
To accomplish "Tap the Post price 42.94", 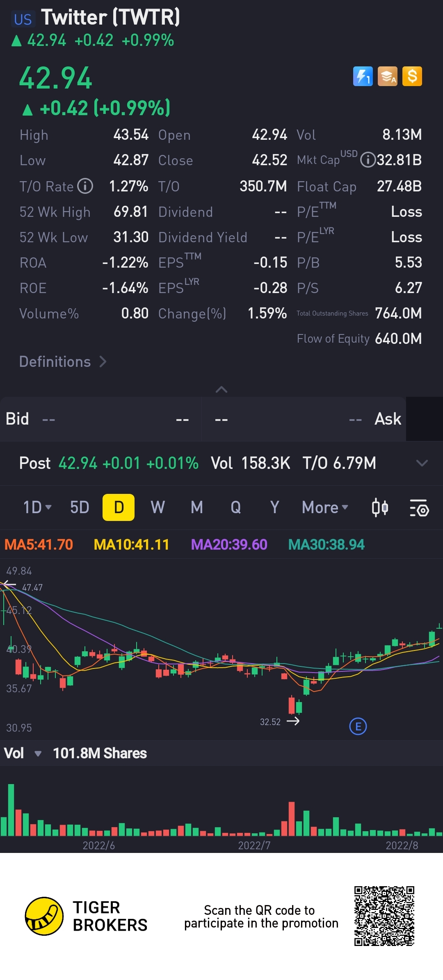I will (78, 463).
